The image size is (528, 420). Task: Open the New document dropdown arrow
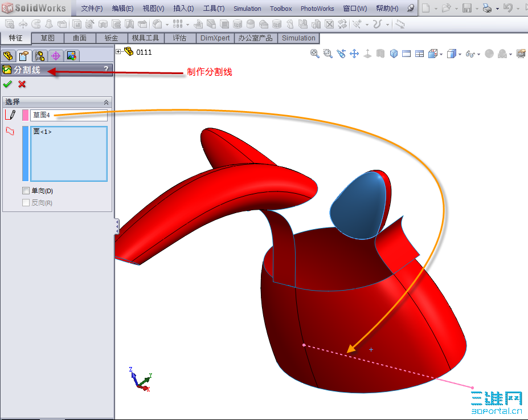(x=436, y=9)
